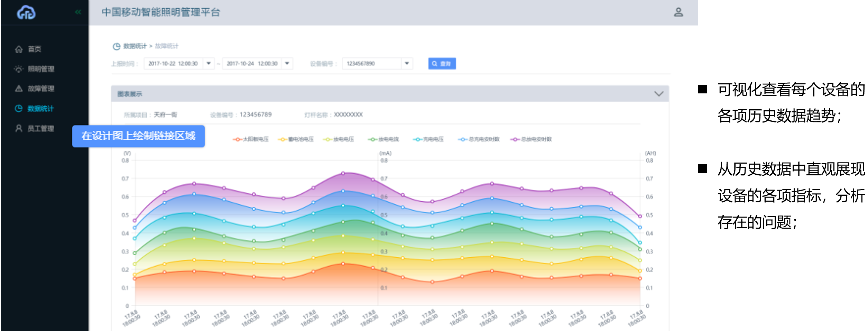Click the 数据统计 breadcrumb link
Image resolution: width=868 pixels, height=331 pixels.
pyautogui.click(x=135, y=46)
